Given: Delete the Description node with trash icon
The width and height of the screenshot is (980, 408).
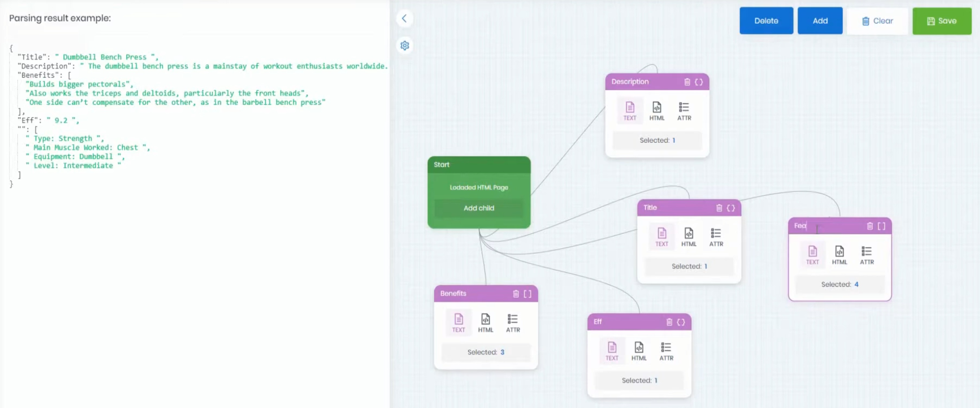Looking at the screenshot, I should point(687,82).
